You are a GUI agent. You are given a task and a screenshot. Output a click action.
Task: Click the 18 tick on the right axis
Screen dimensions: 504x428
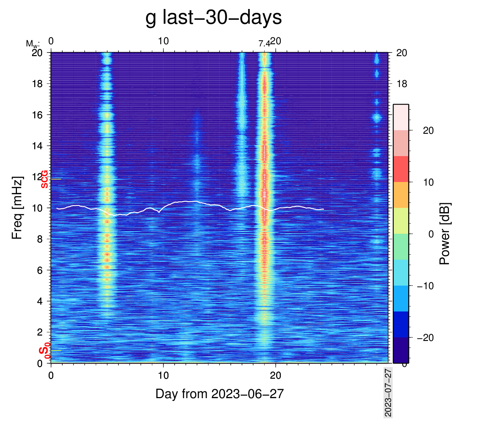coord(402,84)
